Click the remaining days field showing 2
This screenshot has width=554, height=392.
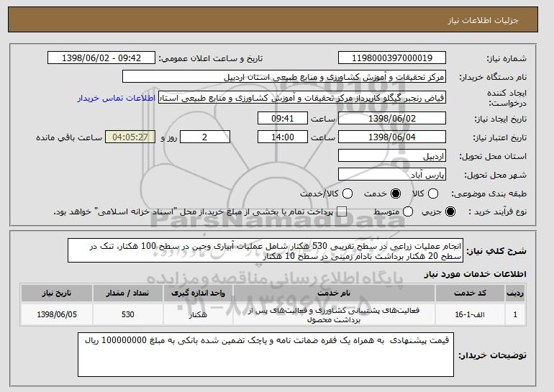[205, 137]
